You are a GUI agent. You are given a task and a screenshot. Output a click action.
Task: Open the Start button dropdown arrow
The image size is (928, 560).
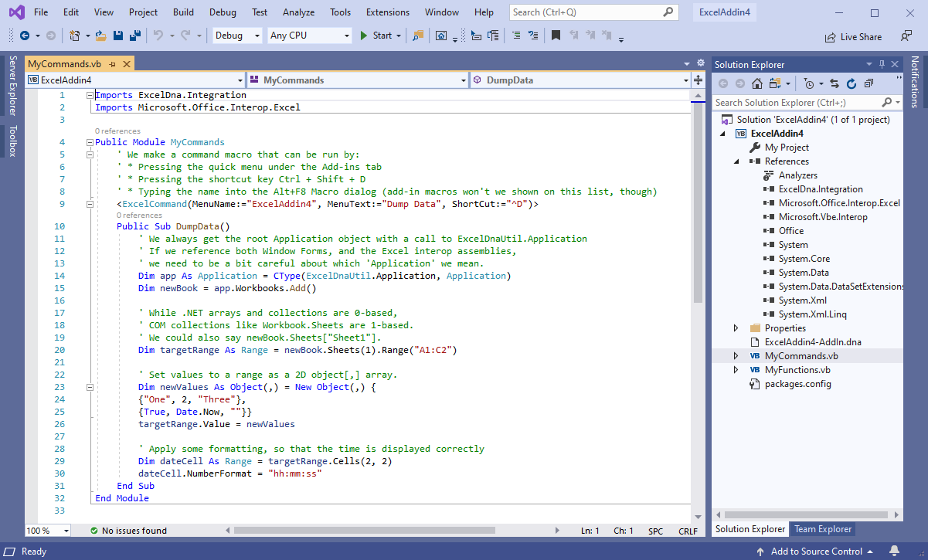399,36
